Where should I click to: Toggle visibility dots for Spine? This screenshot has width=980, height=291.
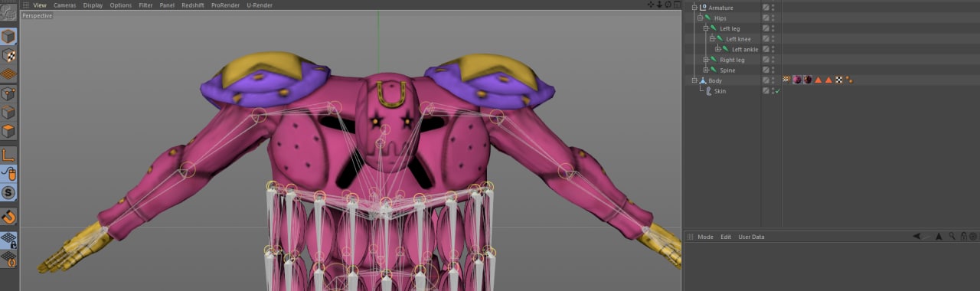tap(773, 70)
